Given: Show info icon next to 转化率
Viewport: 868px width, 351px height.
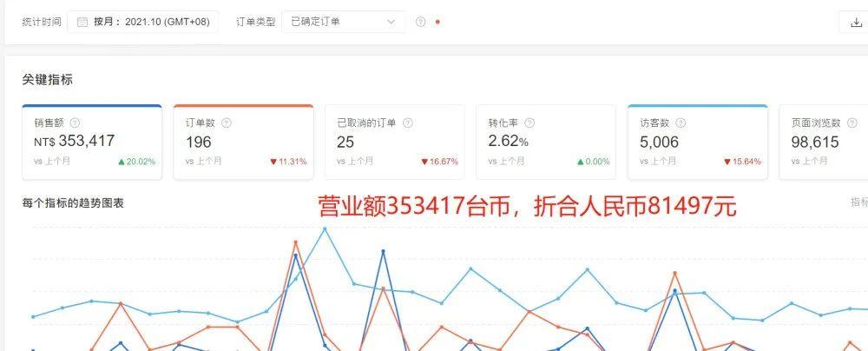Looking at the screenshot, I should [x=529, y=123].
